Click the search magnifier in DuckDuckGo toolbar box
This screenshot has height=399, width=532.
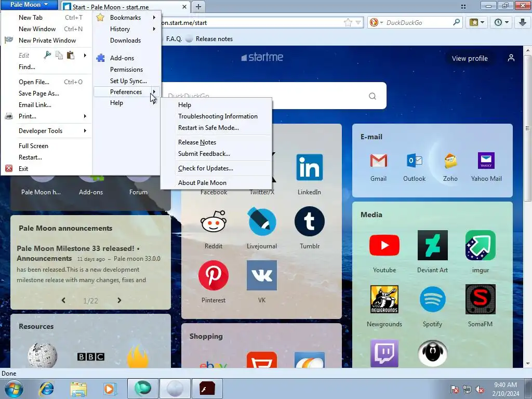click(456, 22)
